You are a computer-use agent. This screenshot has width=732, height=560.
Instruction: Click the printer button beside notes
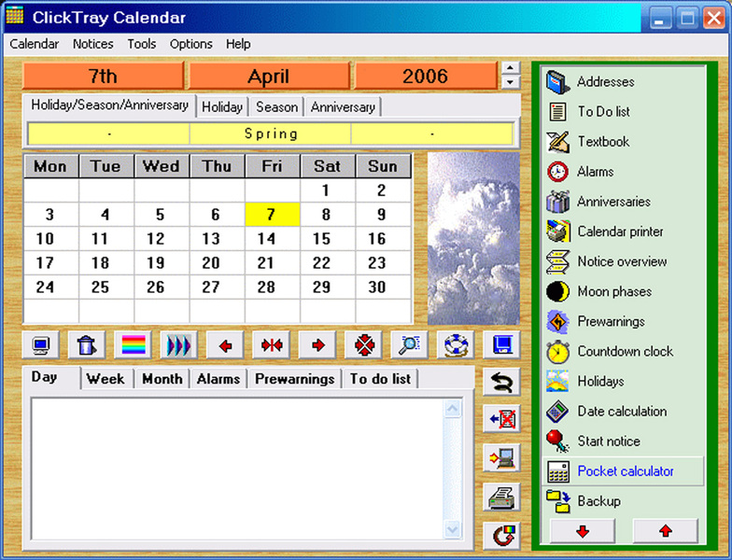(502, 497)
